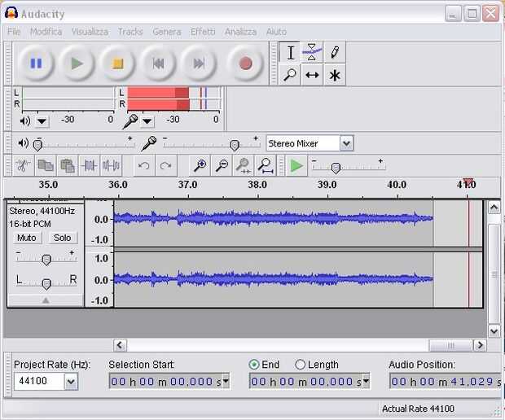Click the Redo arrow icon
505x420 pixels.
point(166,166)
